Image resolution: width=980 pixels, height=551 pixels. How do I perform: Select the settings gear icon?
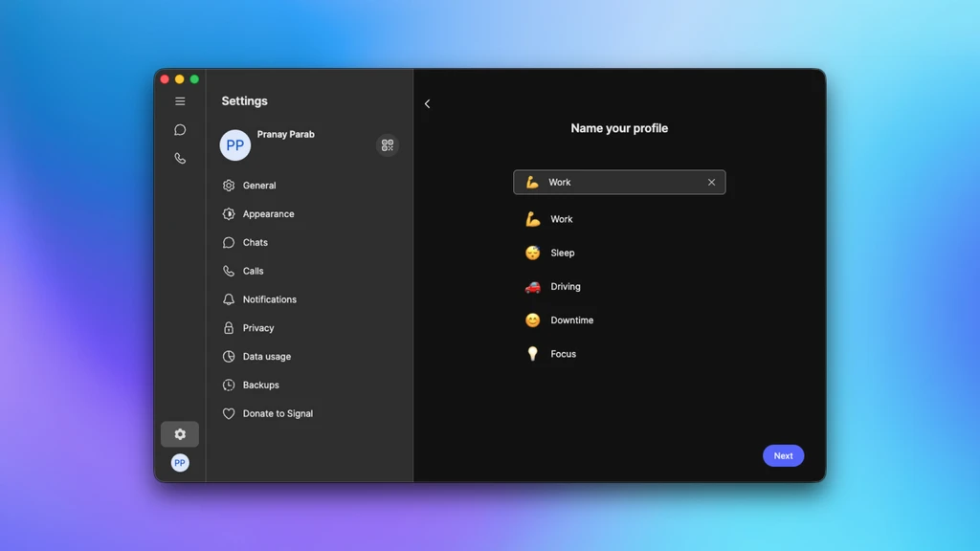[180, 434]
